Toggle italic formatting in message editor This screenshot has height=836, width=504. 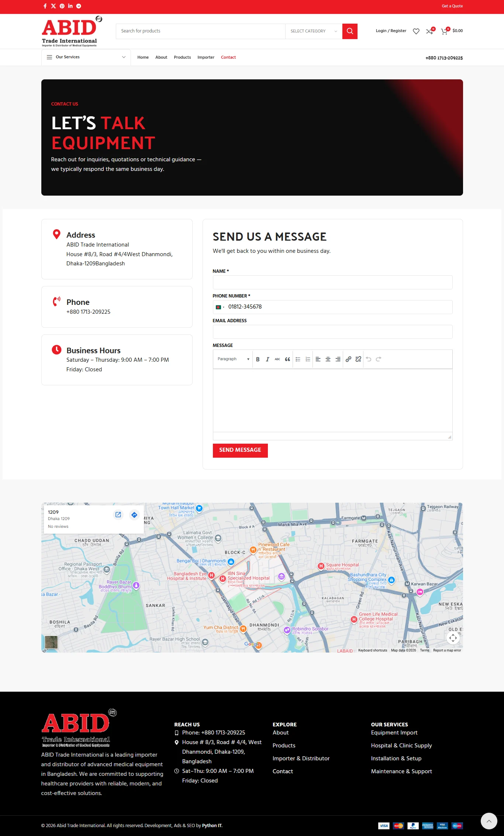[267, 359]
